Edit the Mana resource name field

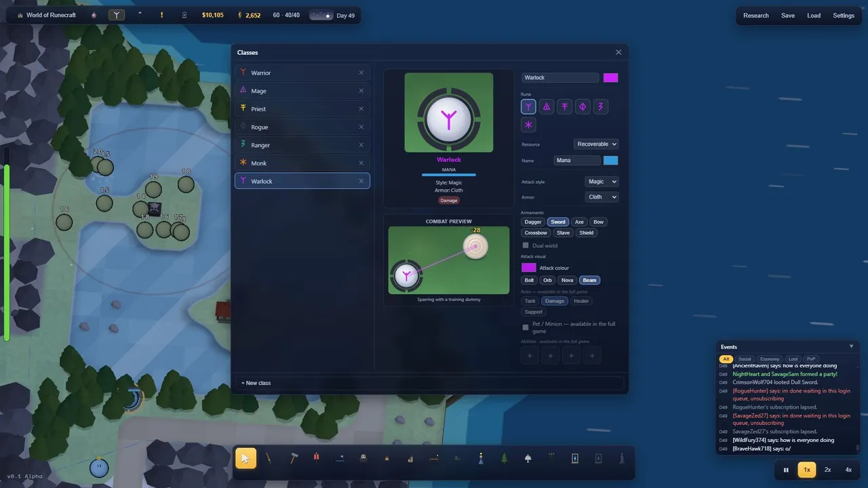tap(577, 161)
